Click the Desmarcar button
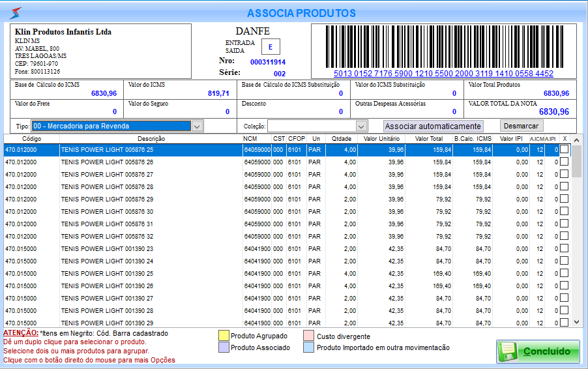The height and width of the screenshot is (369, 588). click(521, 126)
